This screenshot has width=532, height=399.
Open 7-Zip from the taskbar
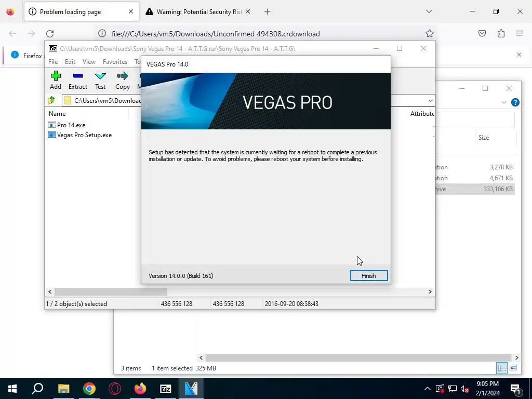pyautogui.click(x=166, y=389)
